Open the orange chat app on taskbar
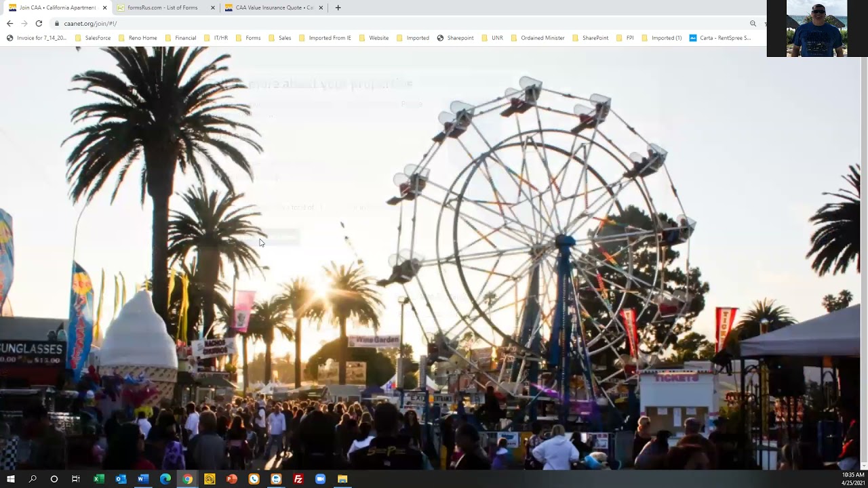Screen dimensions: 868x488 (276, 479)
